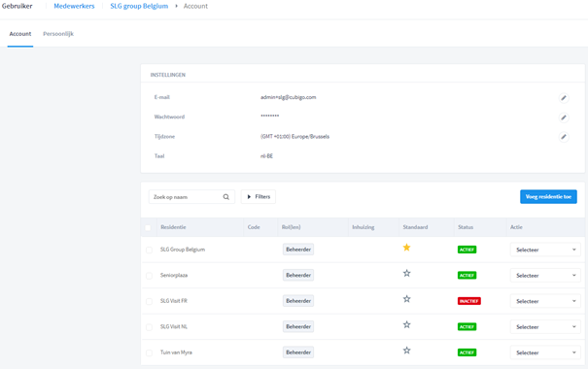
Task: Open Selecteer dropdown for SLG Visit FR
Action: 545,301
